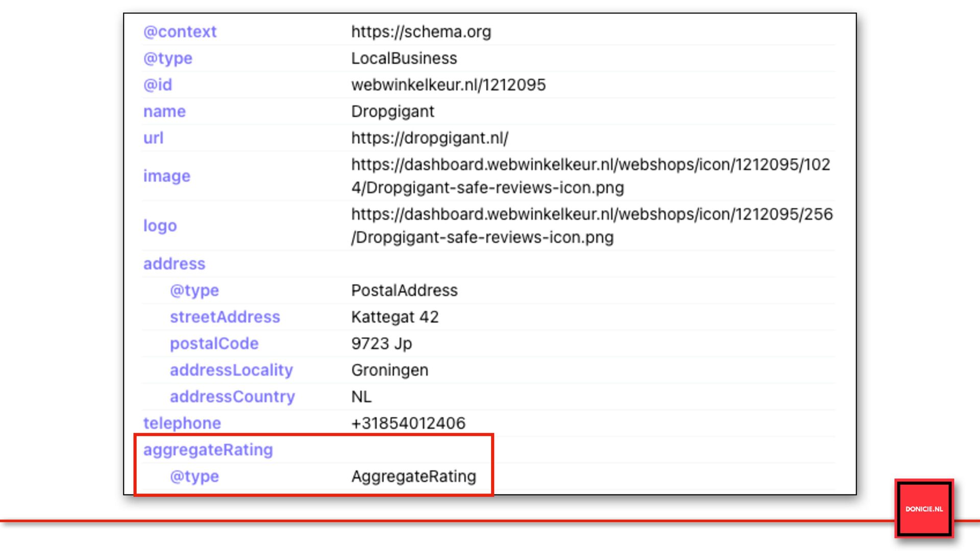This screenshot has width=980, height=551.
Task: Open the https://dropgigant.nl/ url link
Action: click(x=429, y=138)
